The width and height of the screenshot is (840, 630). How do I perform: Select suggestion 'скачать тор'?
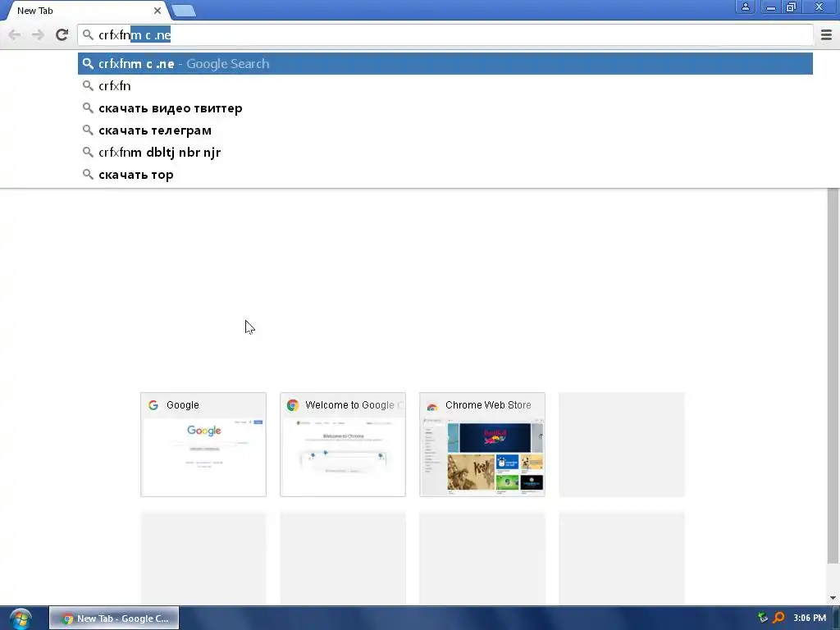coord(445,175)
